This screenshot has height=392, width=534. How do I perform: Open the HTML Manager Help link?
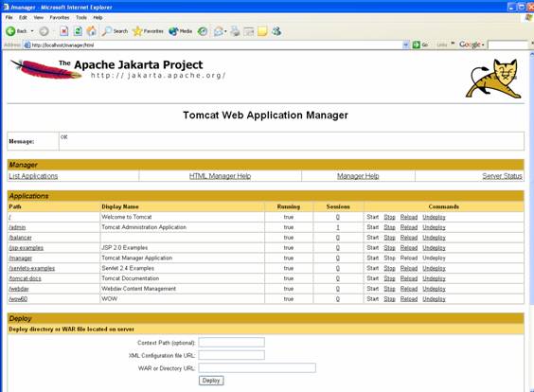[220, 176]
